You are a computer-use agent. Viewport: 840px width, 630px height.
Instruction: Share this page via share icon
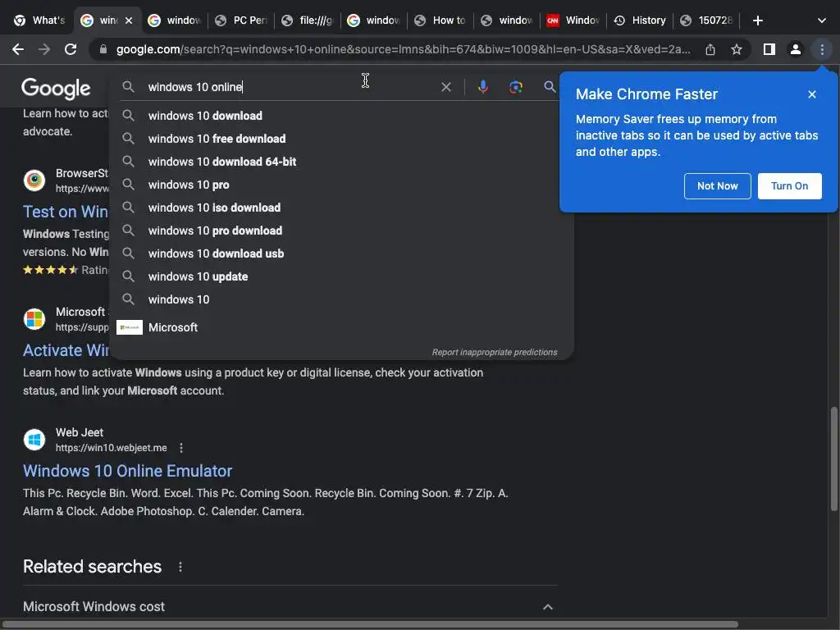[x=710, y=49]
